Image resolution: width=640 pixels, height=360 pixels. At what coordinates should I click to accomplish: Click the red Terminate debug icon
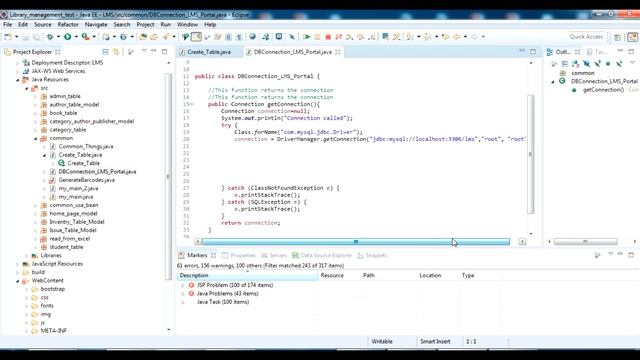pyautogui.click(x=328, y=37)
